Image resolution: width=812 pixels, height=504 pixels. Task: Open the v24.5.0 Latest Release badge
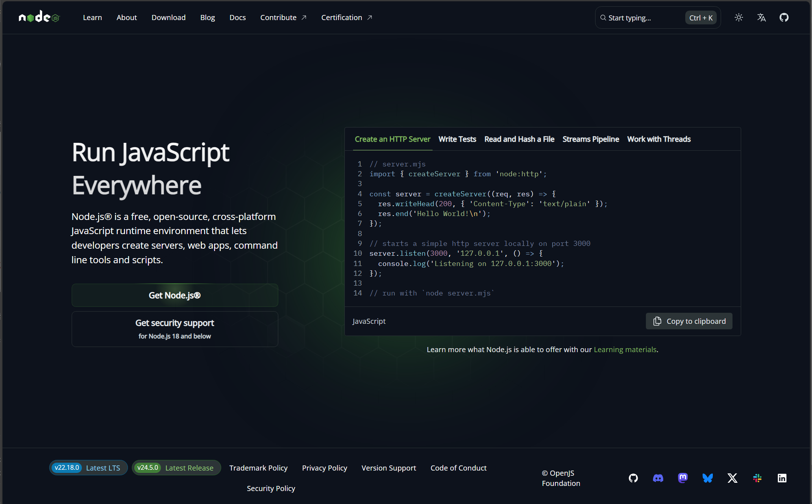tap(176, 468)
